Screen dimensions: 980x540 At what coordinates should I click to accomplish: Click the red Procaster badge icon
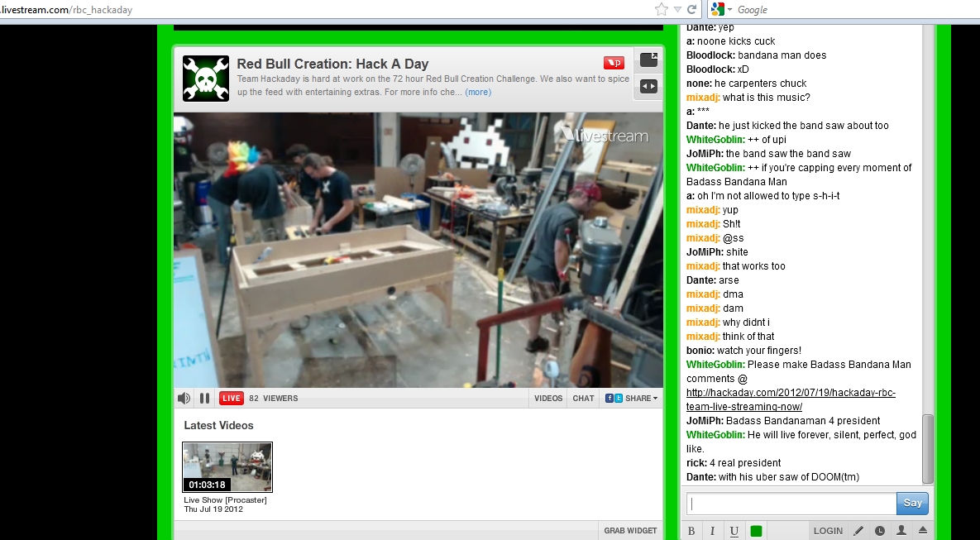614,63
